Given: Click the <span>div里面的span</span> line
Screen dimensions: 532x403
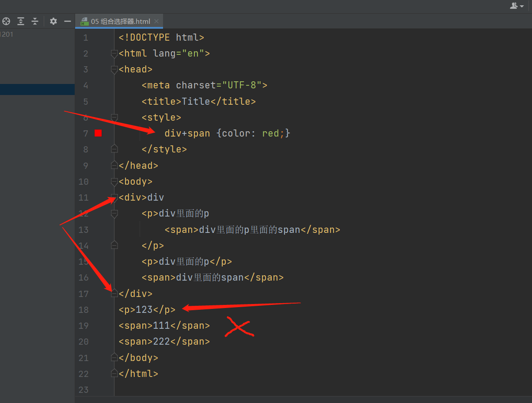Looking at the screenshot, I should pos(213,278).
